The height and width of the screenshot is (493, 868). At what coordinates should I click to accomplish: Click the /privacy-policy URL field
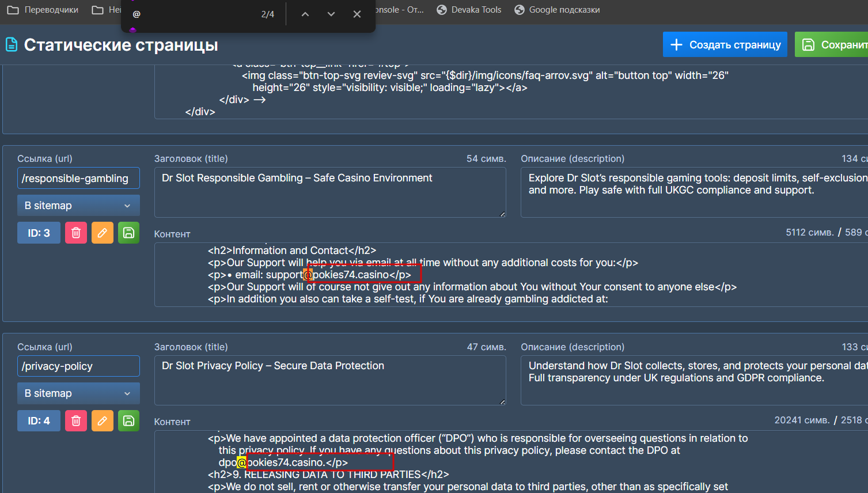tap(78, 366)
